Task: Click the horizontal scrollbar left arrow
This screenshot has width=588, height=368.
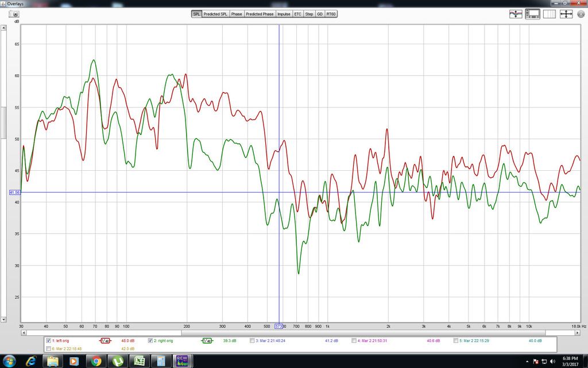Action: [24, 333]
